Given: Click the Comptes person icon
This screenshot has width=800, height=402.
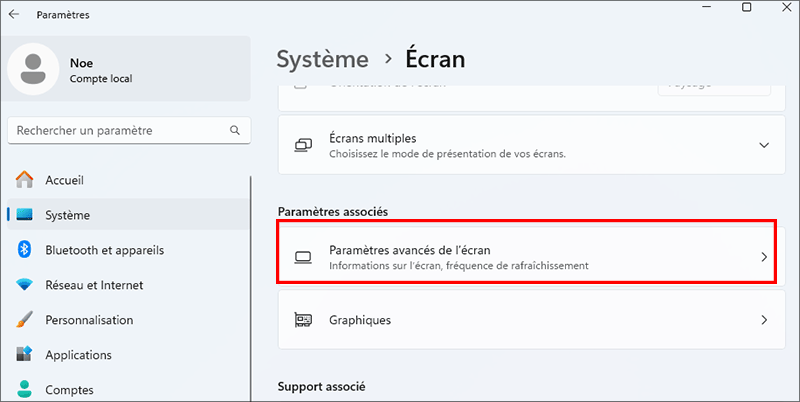Looking at the screenshot, I should (x=25, y=390).
